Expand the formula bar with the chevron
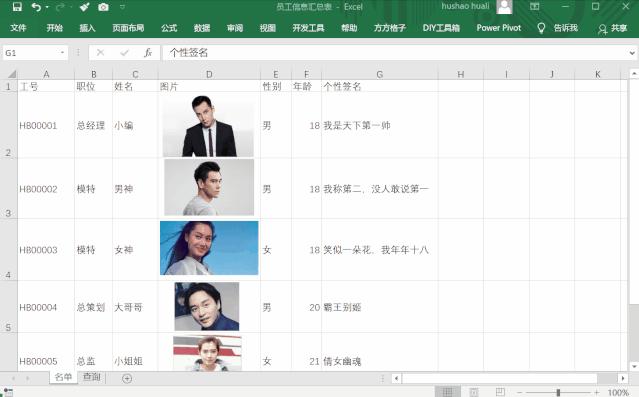This screenshot has width=639, height=397. [632, 53]
